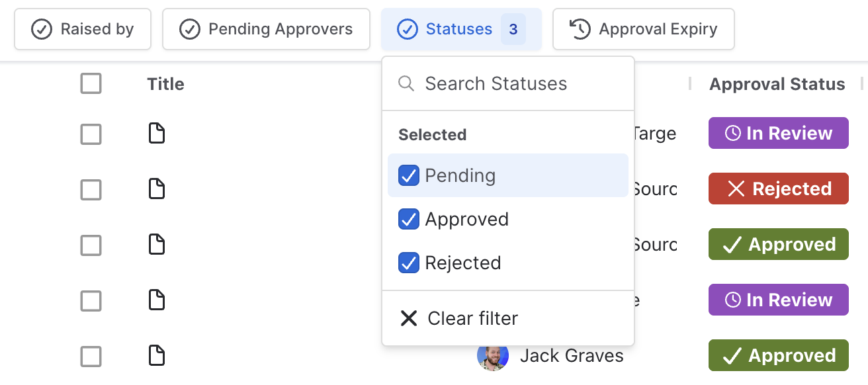Viewport: 868px width, 385px height.
Task: Click the check-circle icon on Pending Approvers
Action: click(190, 29)
